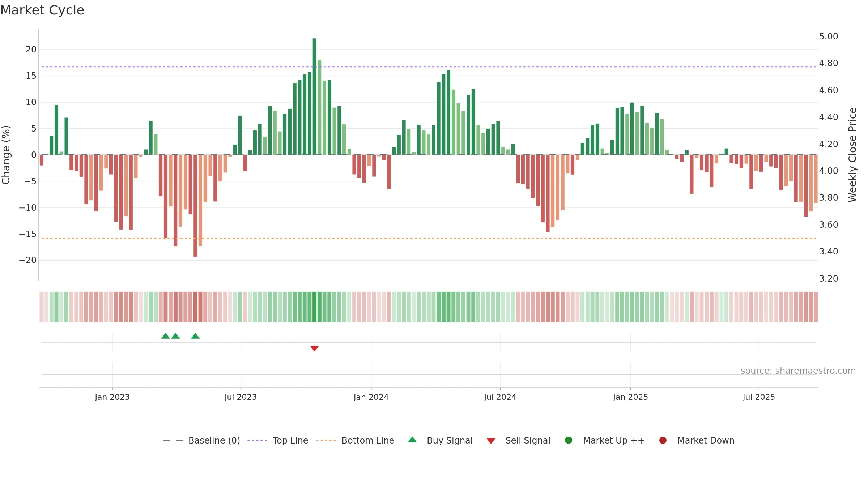Click the Bottom Line orange dotted legend marker
Screen dimensions: 868x488
pyautogui.click(x=326, y=440)
